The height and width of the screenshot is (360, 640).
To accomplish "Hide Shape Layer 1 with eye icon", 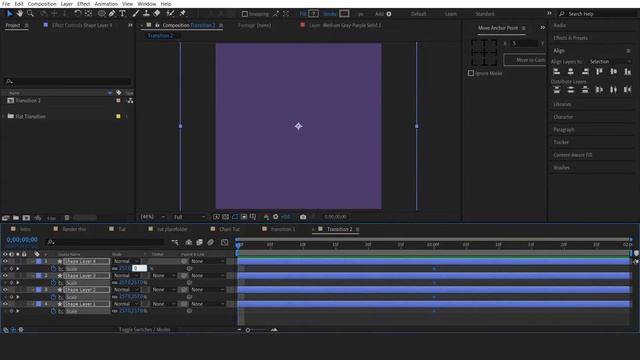I will pos(5,304).
